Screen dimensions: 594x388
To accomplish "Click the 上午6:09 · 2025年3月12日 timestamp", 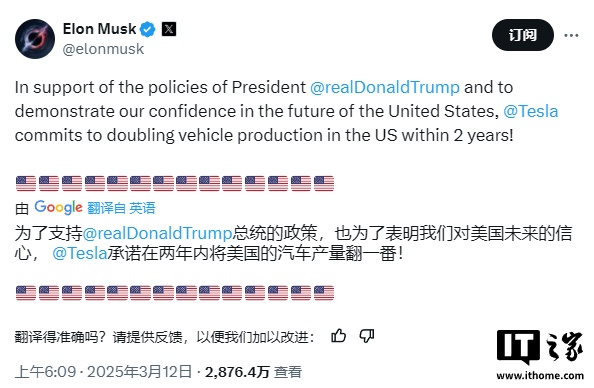I will (103, 372).
